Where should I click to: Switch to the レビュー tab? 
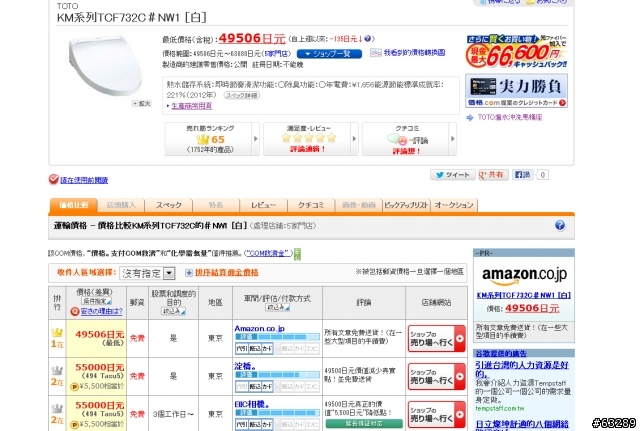click(263, 205)
